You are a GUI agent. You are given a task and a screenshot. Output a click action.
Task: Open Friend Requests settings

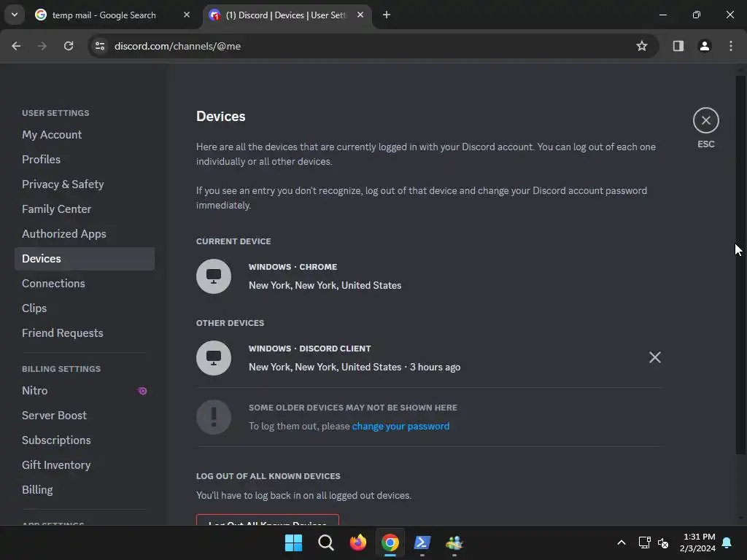coord(85,332)
